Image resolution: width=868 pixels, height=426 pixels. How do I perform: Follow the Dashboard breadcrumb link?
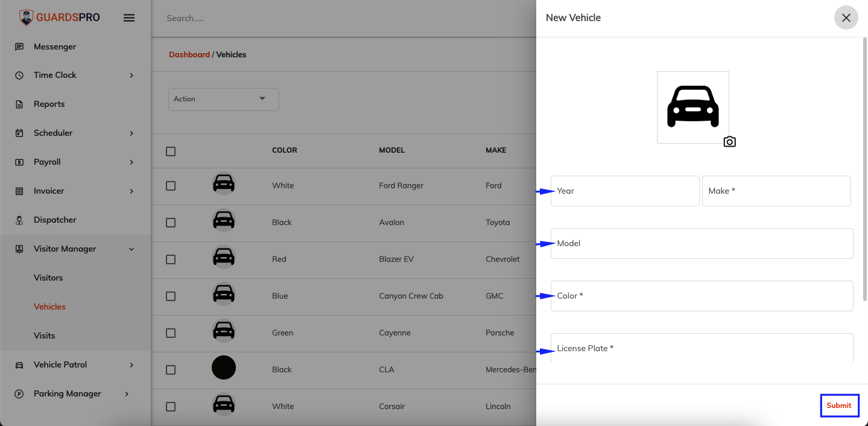(189, 54)
